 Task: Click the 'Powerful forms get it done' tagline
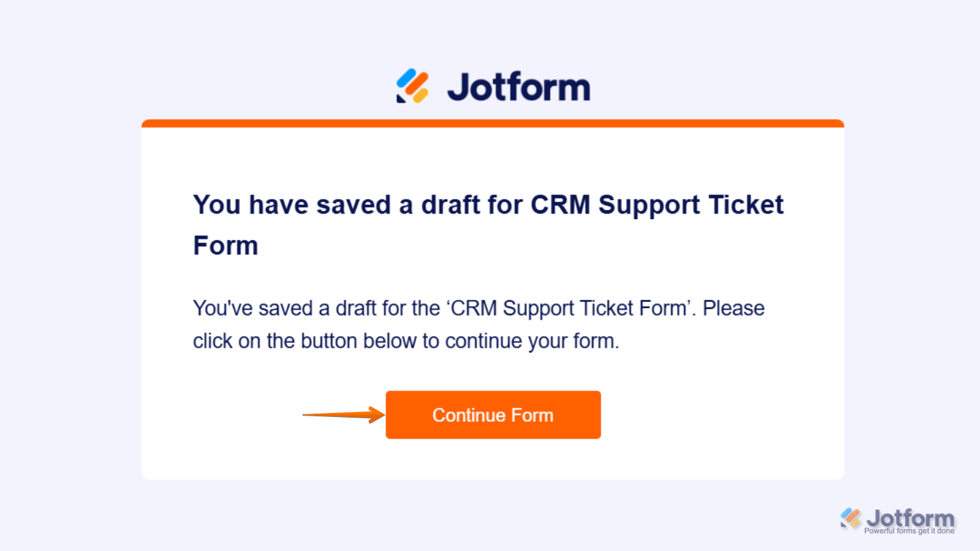point(909,531)
